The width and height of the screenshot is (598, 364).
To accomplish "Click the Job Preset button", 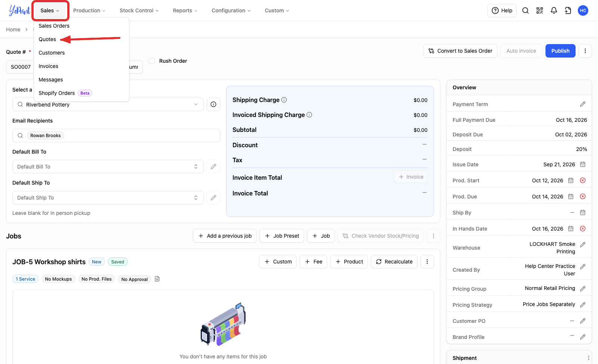I will (x=282, y=236).
